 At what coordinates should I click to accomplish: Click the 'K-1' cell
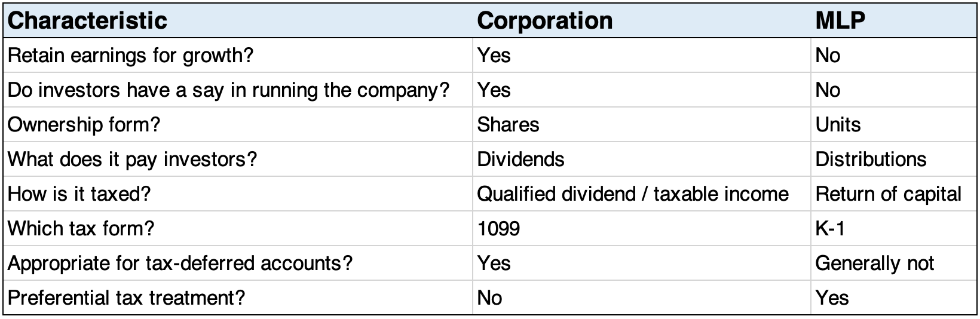pyautogui.click(x=830, y=229)
